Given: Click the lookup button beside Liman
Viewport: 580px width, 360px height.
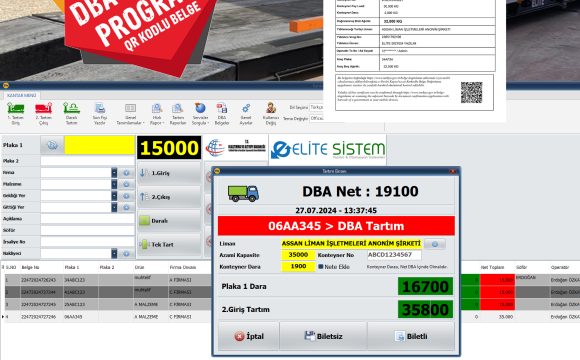Looking at the screenshot, I should 435,244.
